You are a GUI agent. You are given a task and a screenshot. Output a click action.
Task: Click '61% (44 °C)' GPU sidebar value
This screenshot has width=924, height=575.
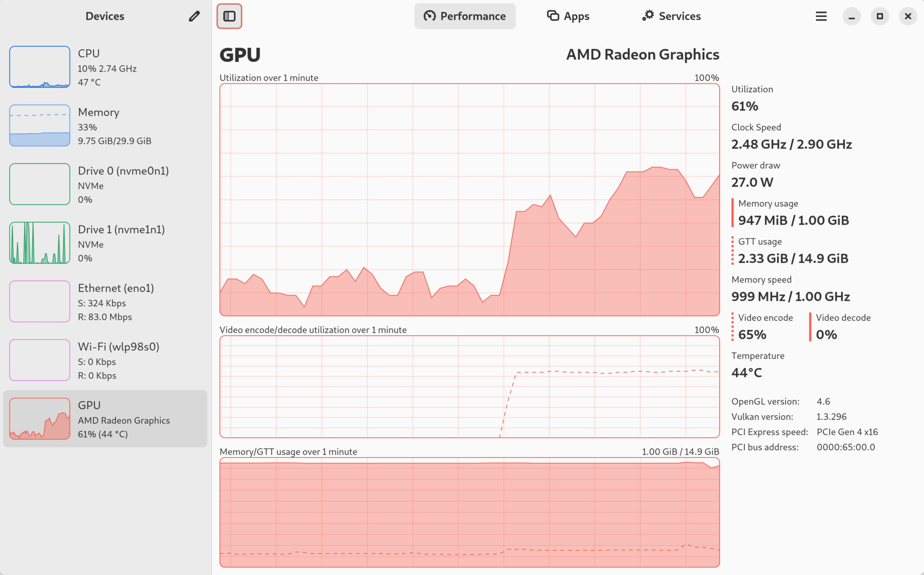[x=103, y=434]
